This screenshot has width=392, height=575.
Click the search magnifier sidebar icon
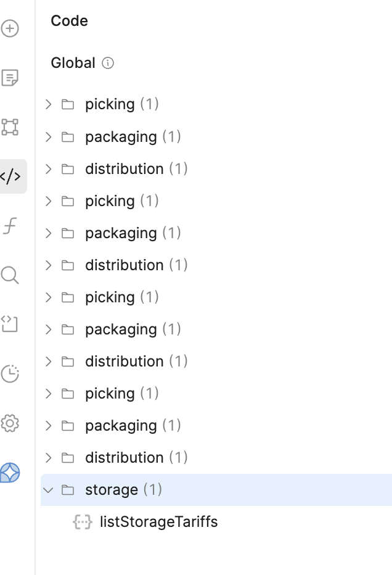10,275
